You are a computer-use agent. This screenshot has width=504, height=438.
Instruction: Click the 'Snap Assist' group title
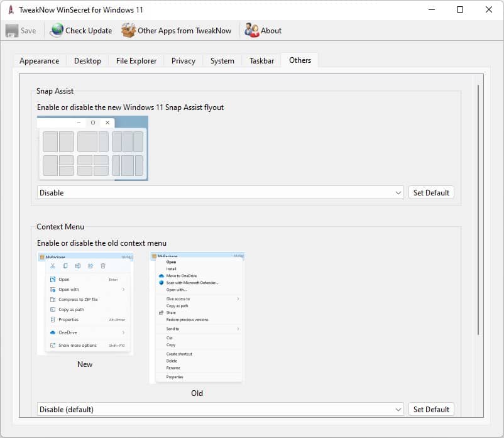tap(55, 91)
